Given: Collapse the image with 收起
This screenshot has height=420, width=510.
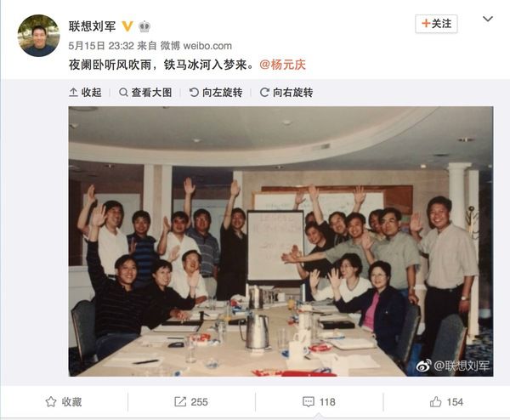Looking at the screenshot, I should [x=85, y=93].
